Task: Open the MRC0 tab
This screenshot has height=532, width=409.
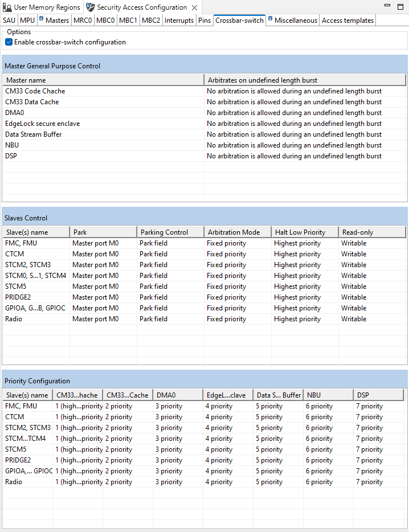Action: pos(83,21)
